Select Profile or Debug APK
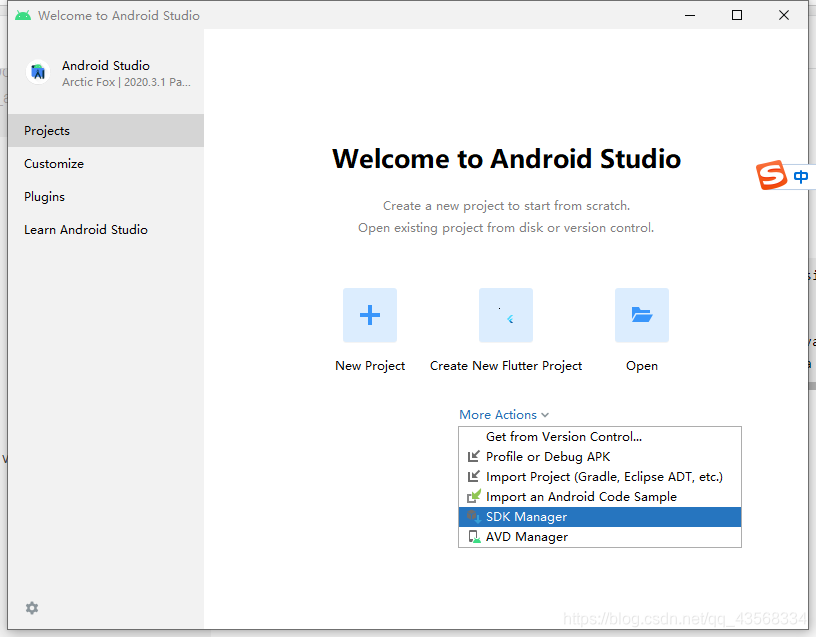 pos(600,457)
